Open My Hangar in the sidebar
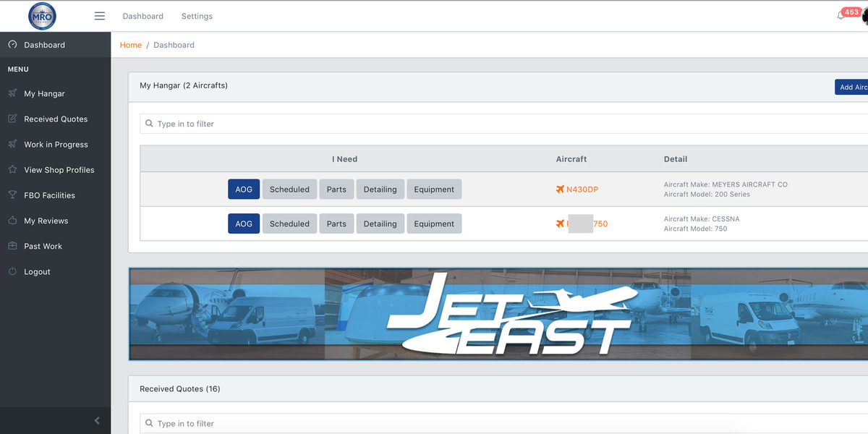 tap(44, 94)
